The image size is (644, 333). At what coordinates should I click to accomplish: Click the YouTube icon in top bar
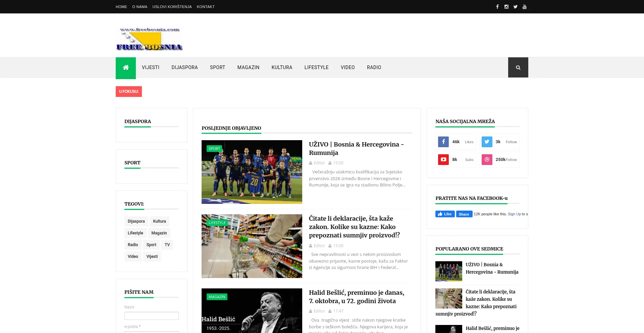[x=525, y=7]
